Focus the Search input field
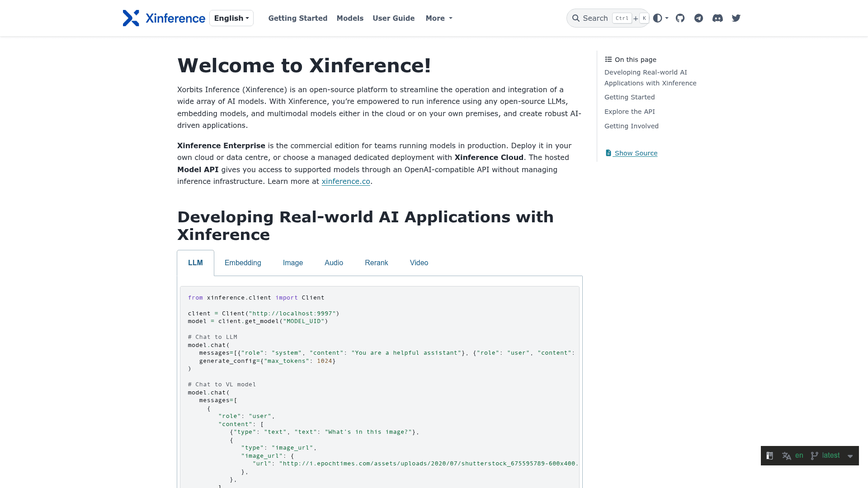868x488 pixels. pyautogui.click(x=608, y=18)
